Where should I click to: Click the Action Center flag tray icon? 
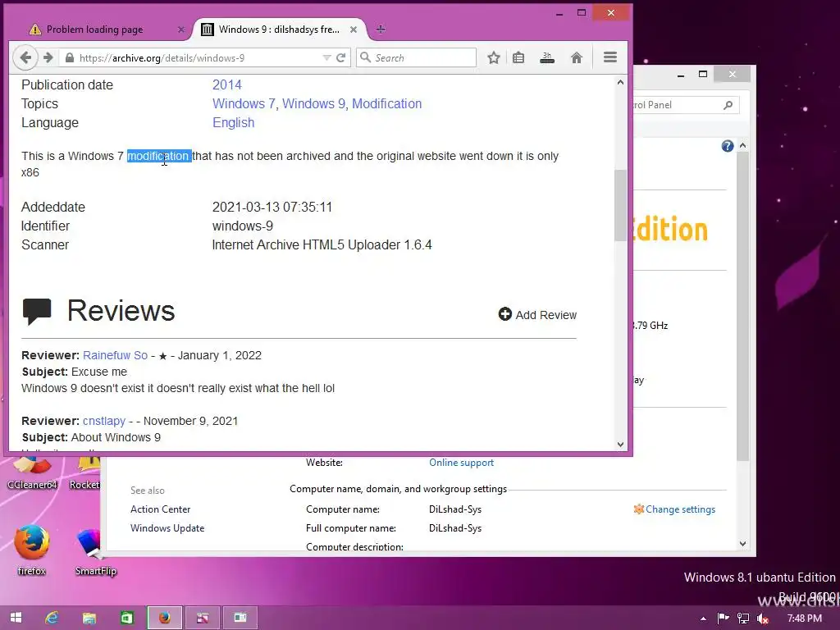(x=724, y=619)
